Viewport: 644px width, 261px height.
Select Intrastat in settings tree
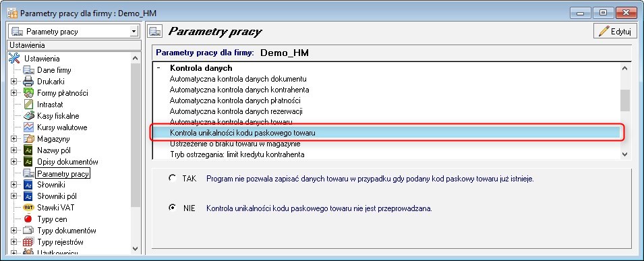50,105
